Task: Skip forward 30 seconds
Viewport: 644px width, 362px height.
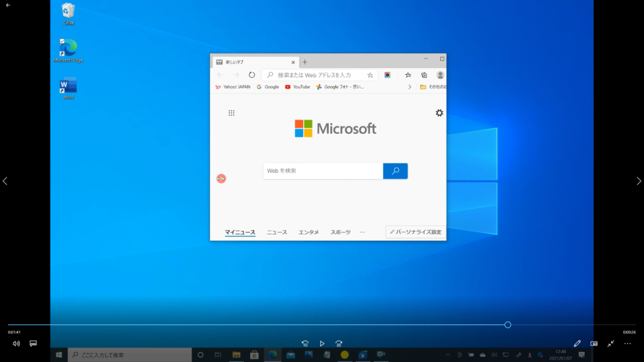Action: (x=339, y=344)
